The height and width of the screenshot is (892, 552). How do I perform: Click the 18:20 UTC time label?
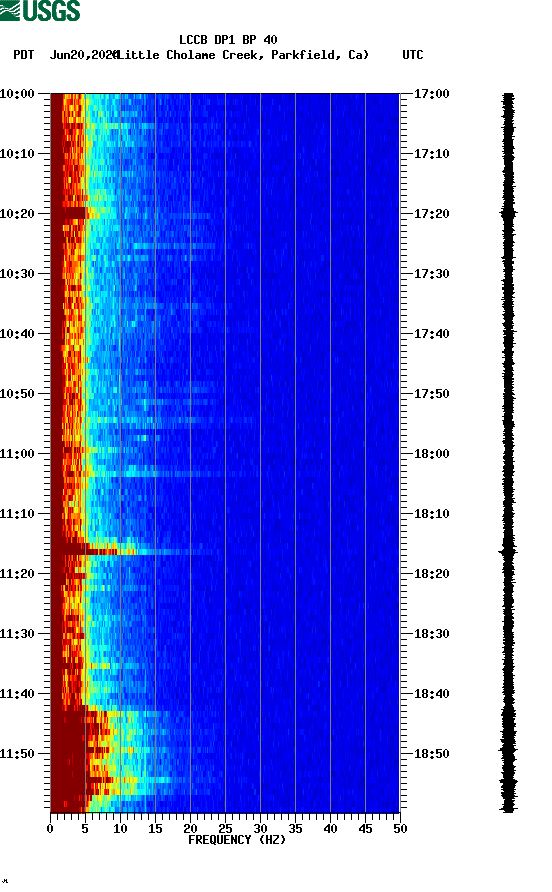pos(431,573)
